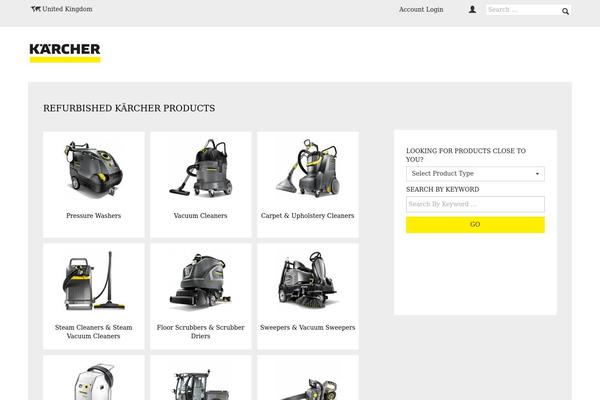Open Floor Scrubbers & Scrubber Driers link

pos(201,331)
